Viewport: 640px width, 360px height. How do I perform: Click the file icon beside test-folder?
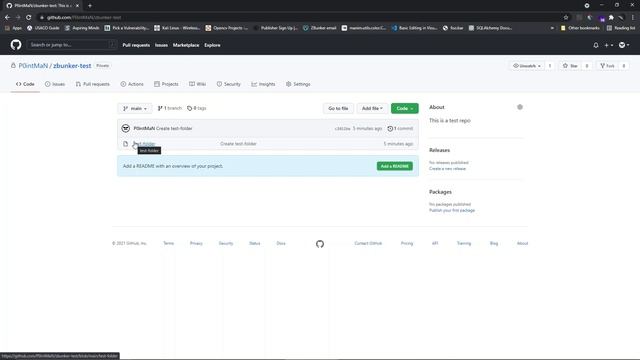[x=125, y=144]
